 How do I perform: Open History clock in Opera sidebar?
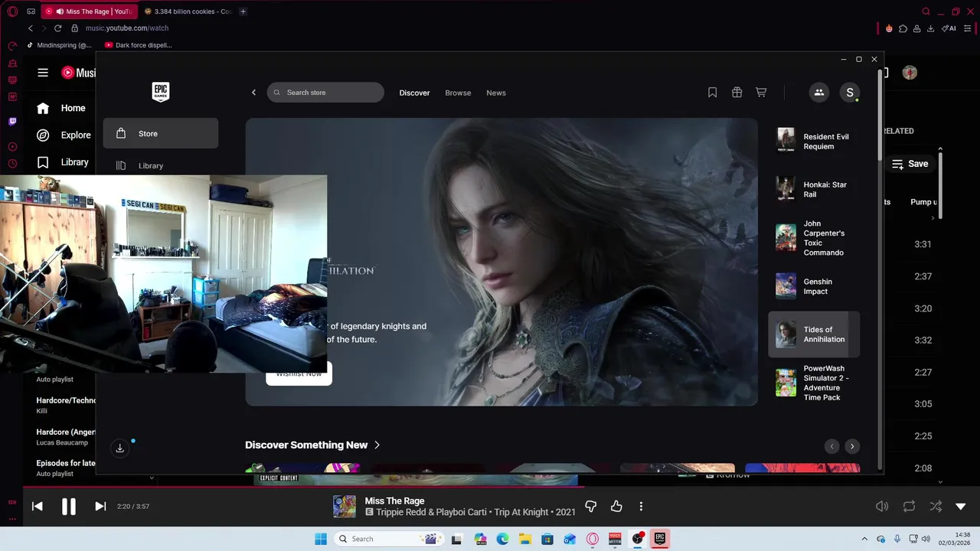pos(12,164)
